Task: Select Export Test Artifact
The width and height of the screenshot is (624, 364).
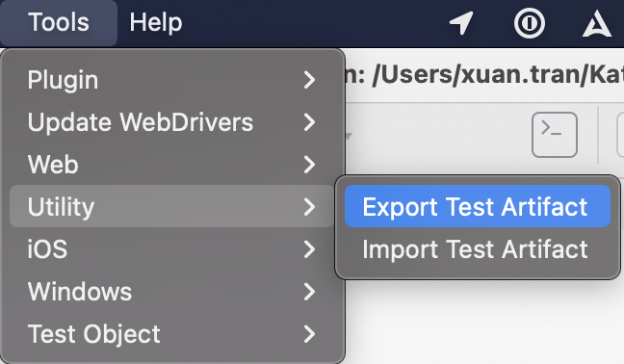Action: (478, 206)
